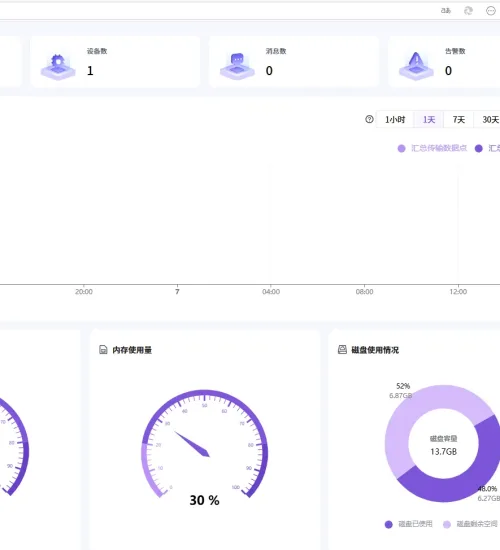Click the 04:00 axis label
The image size is (500, 550).
coord(271,292)
